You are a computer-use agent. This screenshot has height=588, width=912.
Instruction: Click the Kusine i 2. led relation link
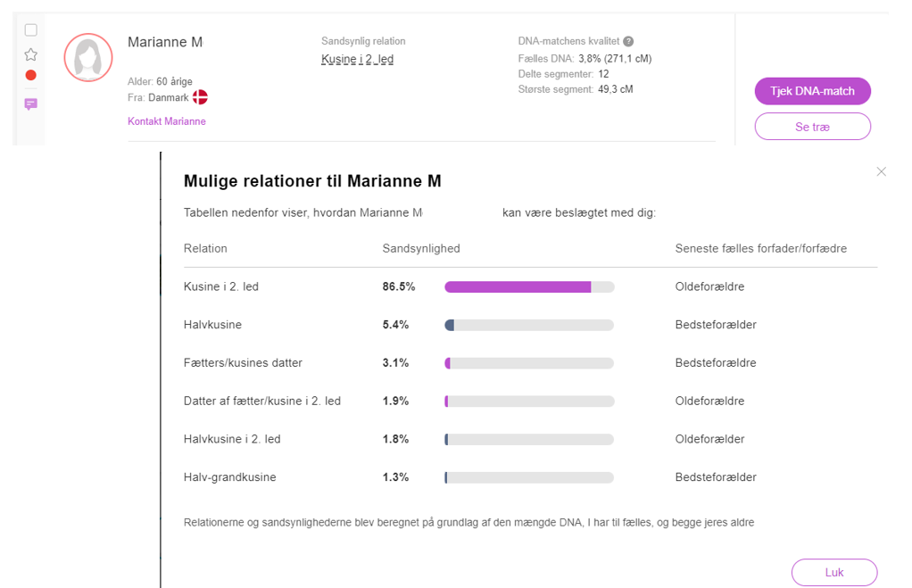tap(357, 60)
